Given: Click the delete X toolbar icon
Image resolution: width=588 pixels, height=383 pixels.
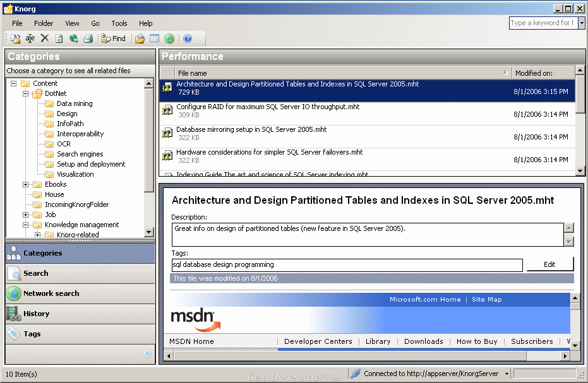Looking at the screenshot, I should pos(45,38).
